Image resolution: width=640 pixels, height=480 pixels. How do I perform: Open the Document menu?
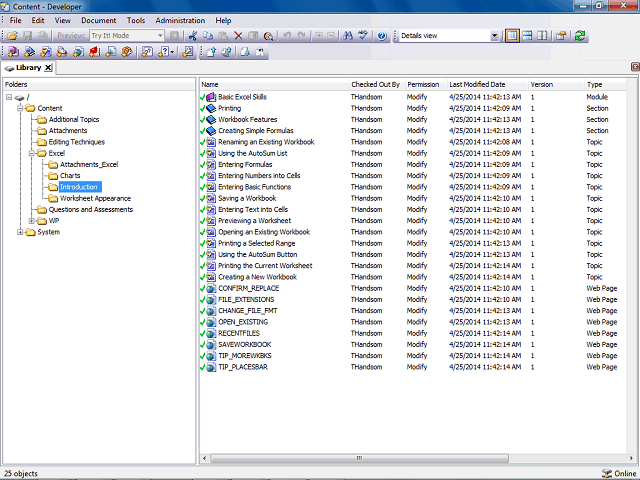[99, 20]
